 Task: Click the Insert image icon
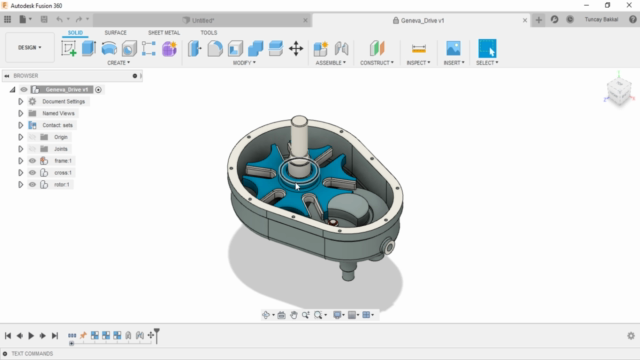tap(453, 49)
